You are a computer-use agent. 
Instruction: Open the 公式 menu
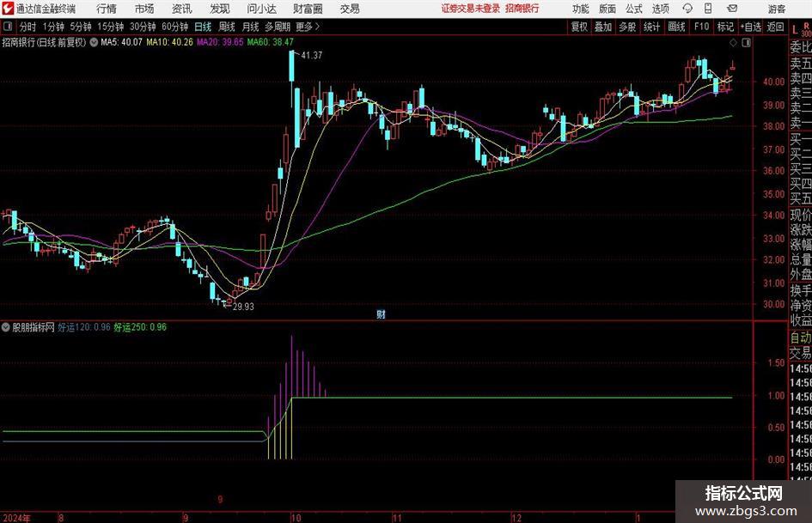tap(634, 9)
